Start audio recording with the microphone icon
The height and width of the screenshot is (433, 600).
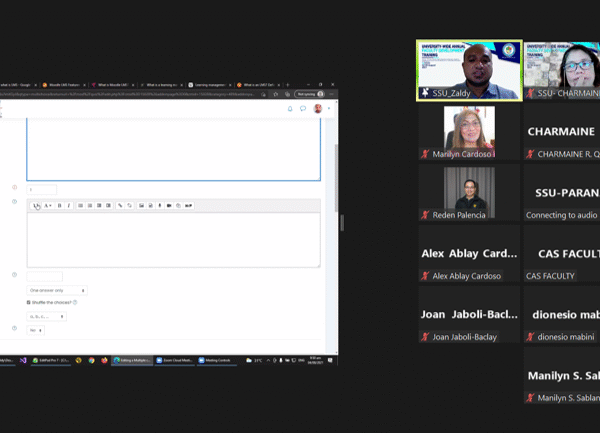tap(160, 206)
